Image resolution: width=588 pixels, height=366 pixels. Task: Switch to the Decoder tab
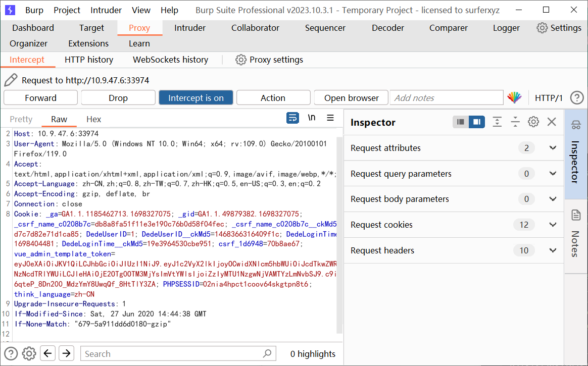388,28
